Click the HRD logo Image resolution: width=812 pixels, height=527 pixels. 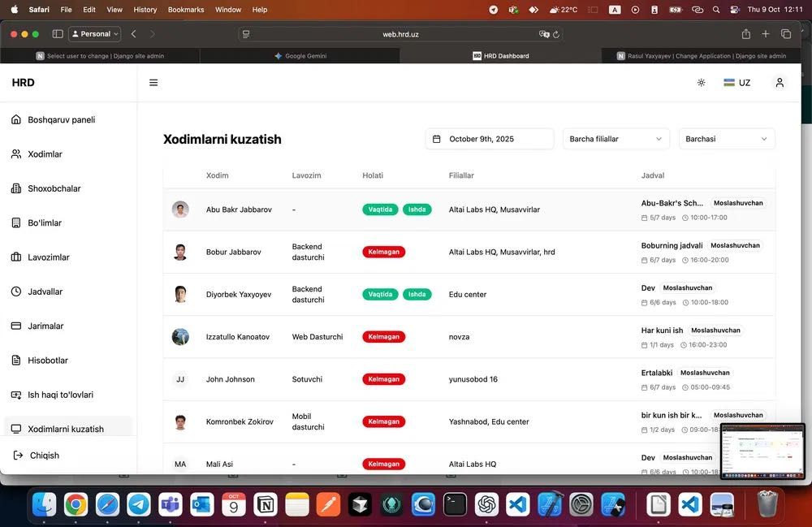click(24, 83)
